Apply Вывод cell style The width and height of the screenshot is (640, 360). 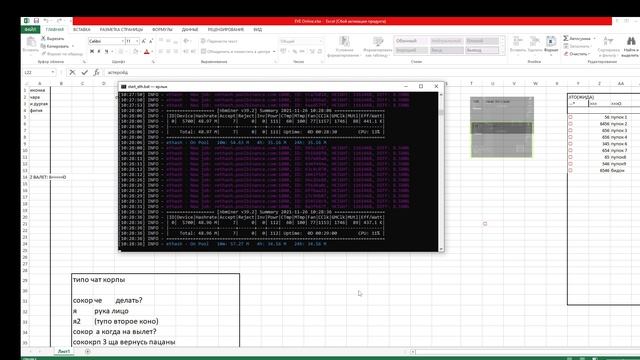tap(482, 50)
